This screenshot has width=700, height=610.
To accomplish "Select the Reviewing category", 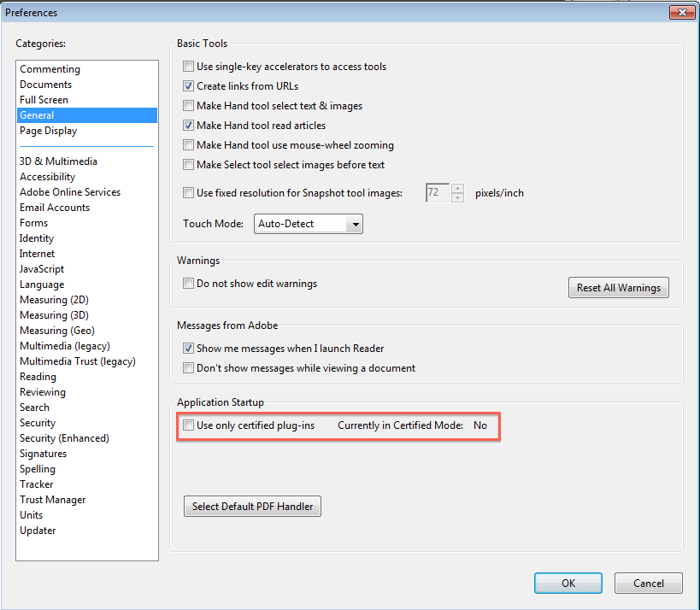I will click(x=87, y=392).
